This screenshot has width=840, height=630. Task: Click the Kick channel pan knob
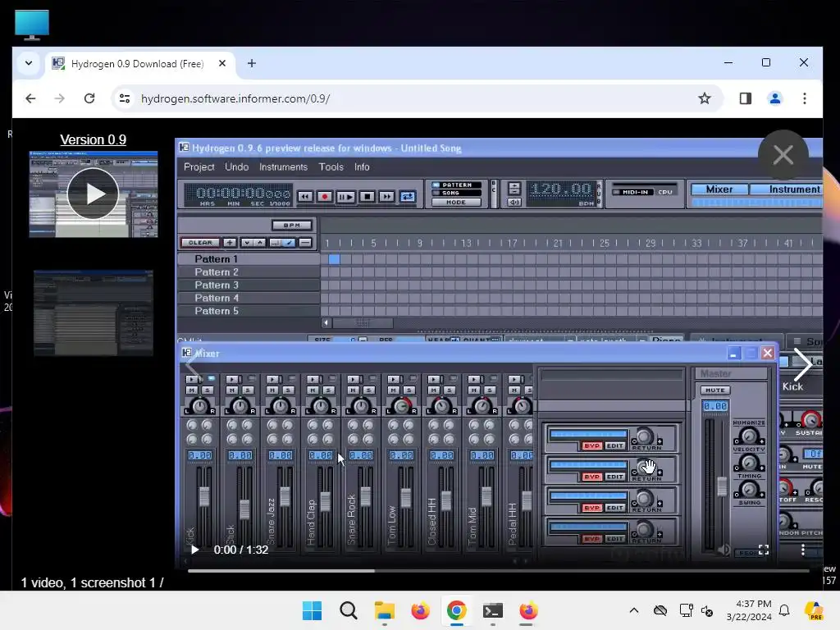click(199, 407)
